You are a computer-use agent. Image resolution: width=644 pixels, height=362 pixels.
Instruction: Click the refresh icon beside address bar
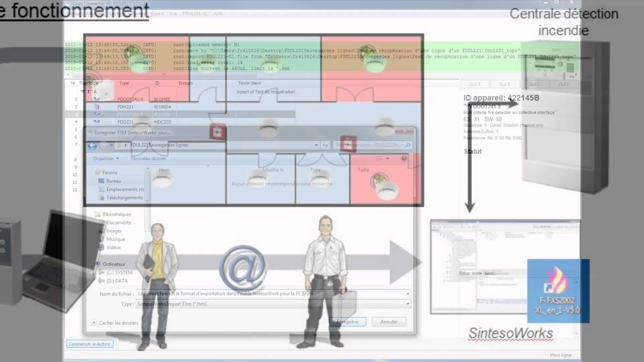(326, 145)
